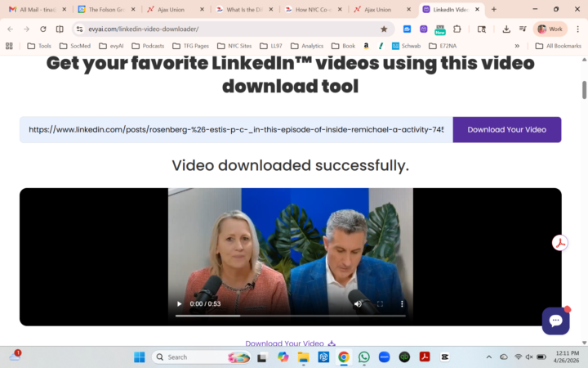Click the floating Adobe Acrobat icon
Image resolution: width=588 pixels, height=368 pixels.
[x=559, y=243]
